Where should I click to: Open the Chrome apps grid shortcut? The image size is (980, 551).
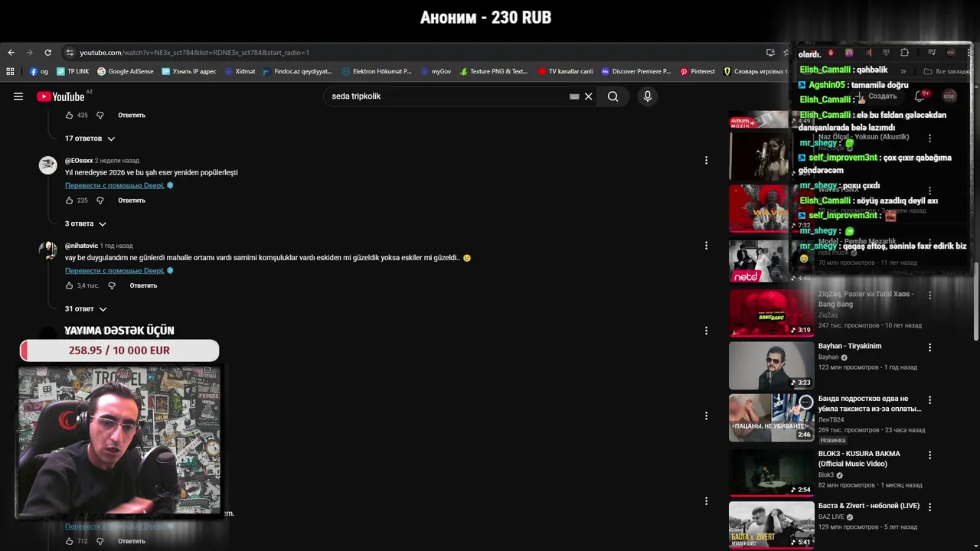tap(10, 71)
